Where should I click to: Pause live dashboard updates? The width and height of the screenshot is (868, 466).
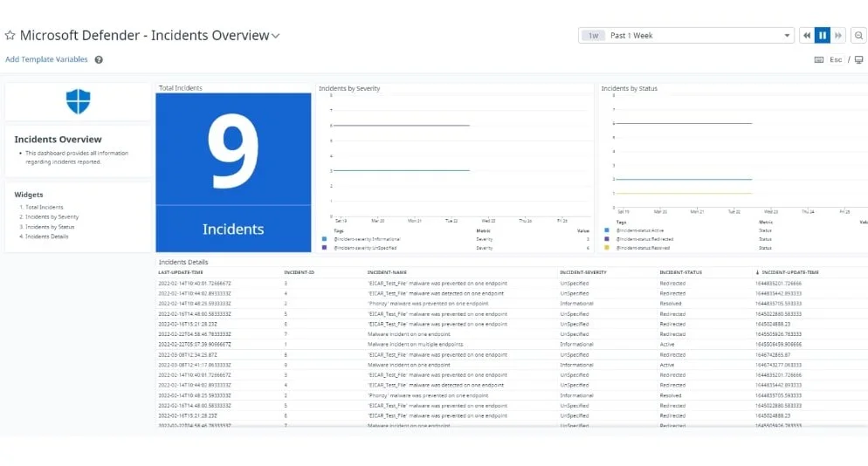[x=823, y=36]
